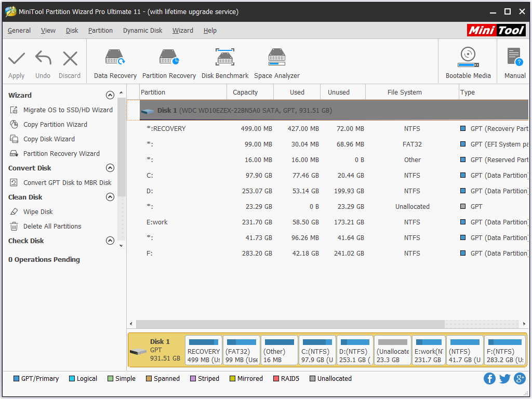The image size is (532, 399).
Task: Collapse the Wizard section
Action: (110, 96)
